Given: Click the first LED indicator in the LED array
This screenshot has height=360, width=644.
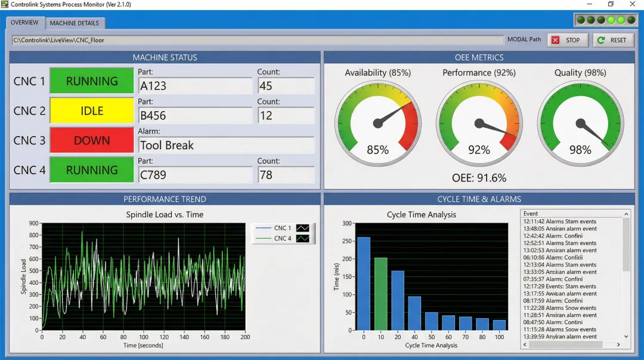Looking at the screenshot, I should 581,20.
